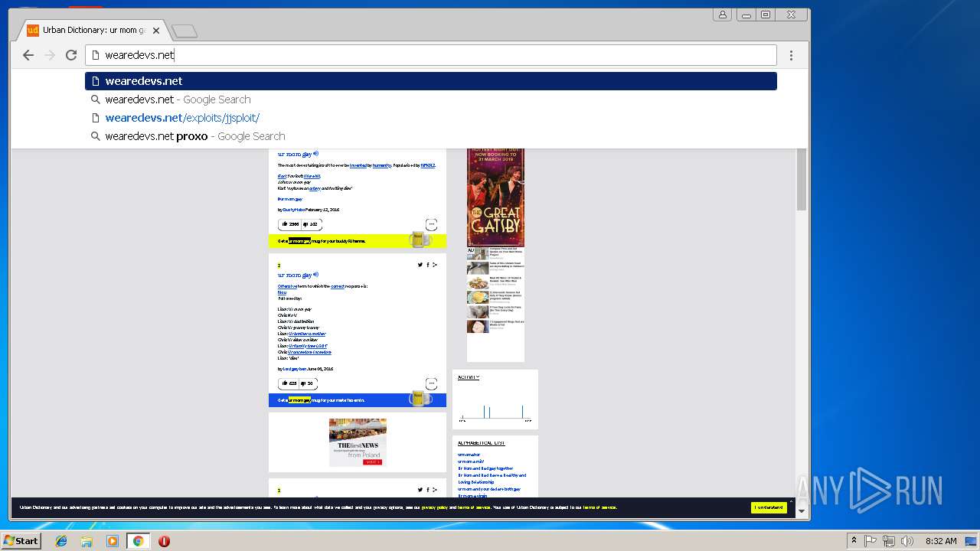Click the share arrow icon on third definition
980x551 pixels.
(435, 490)
